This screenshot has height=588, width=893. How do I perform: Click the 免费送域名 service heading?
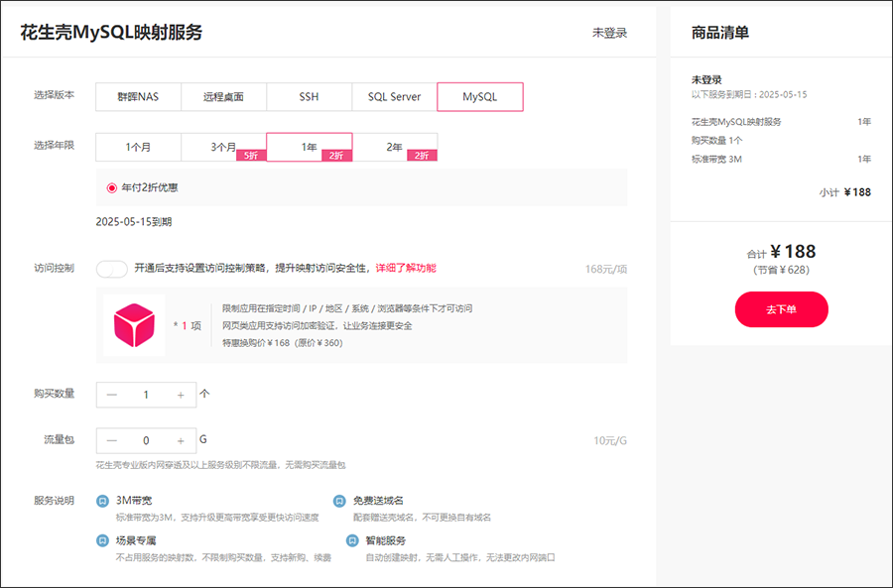click(378, 501)
